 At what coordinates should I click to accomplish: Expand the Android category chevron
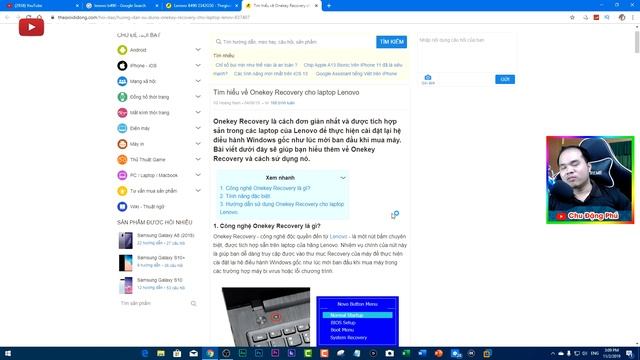(x=198, y=50)
